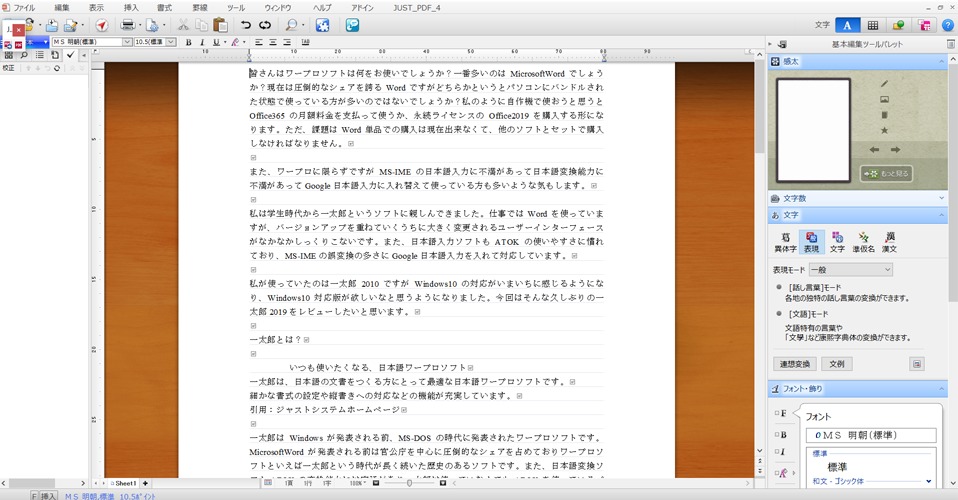
Task: Select the 漢文 icon in 文字 palette
Action: (x=890, y=242)
